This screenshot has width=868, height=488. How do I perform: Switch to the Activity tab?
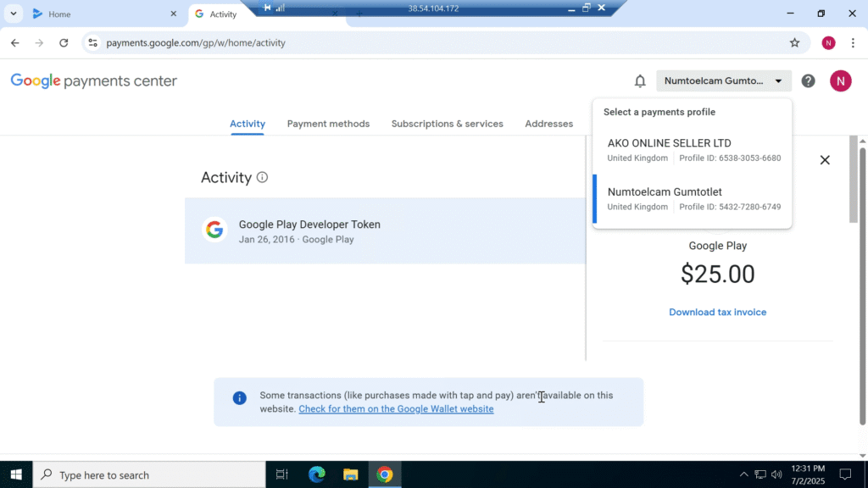pyautogui.click(x=248, y=124)
